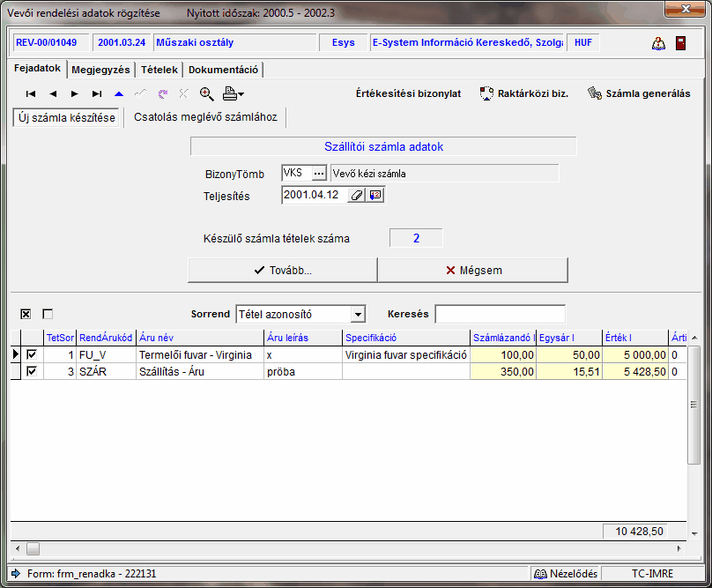Click the RendÁrukód column header
This screenshot has width=712, height=588.
coord(106,338)
